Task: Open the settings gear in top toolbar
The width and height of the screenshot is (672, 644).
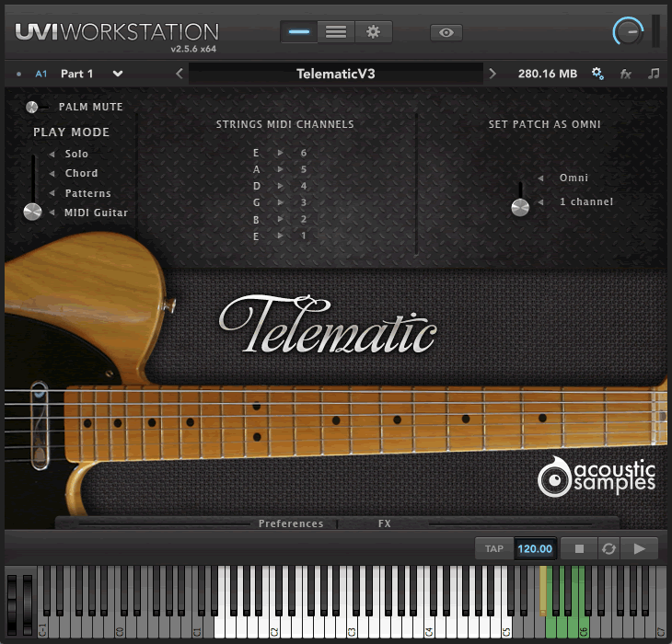Action: click(x=373, y=32)
